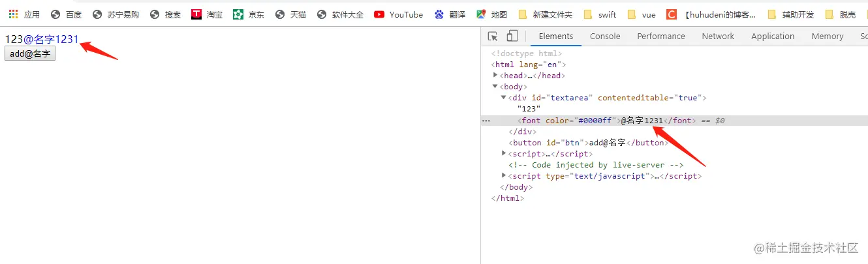Image resolution: width=868 pixels, height=264 pixels.
Task: Open the vue bookmark folder
Action: coord(641,14)
